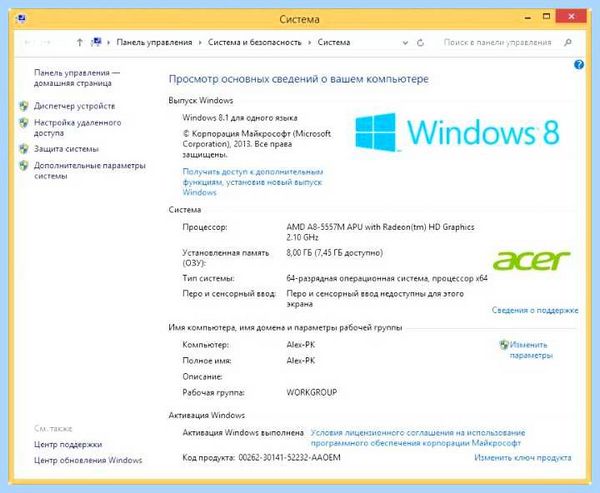Click Активация Windows выполнена text
This screenshot has height=493, width=600.
click(243, 433)
